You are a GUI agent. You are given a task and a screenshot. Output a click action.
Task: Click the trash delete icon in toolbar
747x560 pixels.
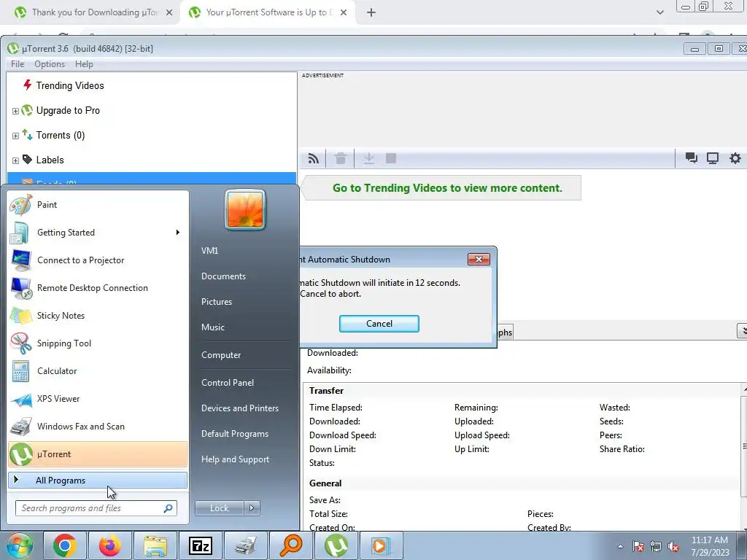(x=340, y=158)
